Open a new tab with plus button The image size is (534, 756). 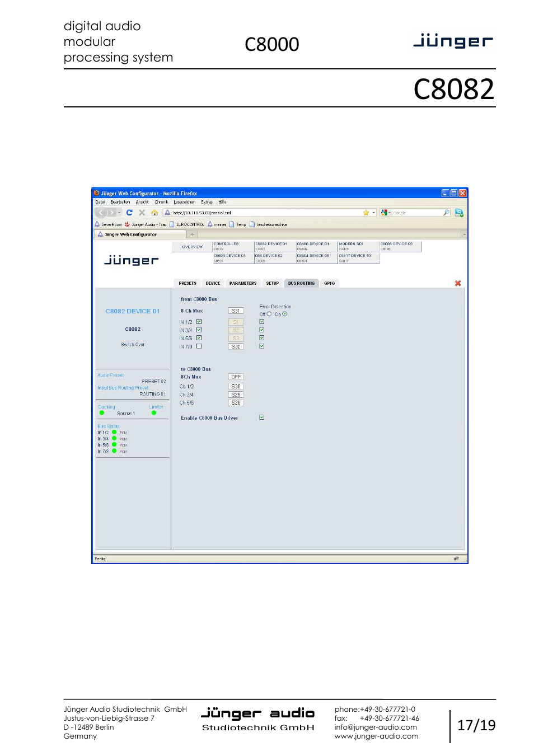coord(192,234)
